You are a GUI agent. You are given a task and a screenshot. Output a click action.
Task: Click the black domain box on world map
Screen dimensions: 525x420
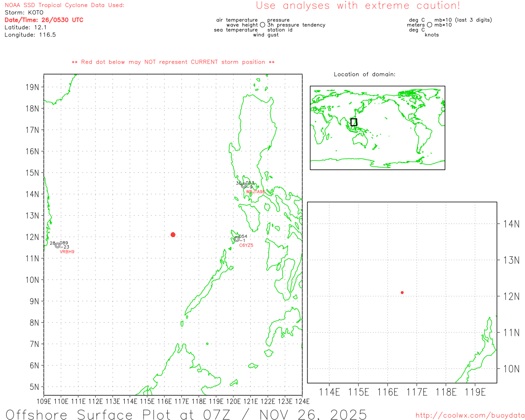354,122
